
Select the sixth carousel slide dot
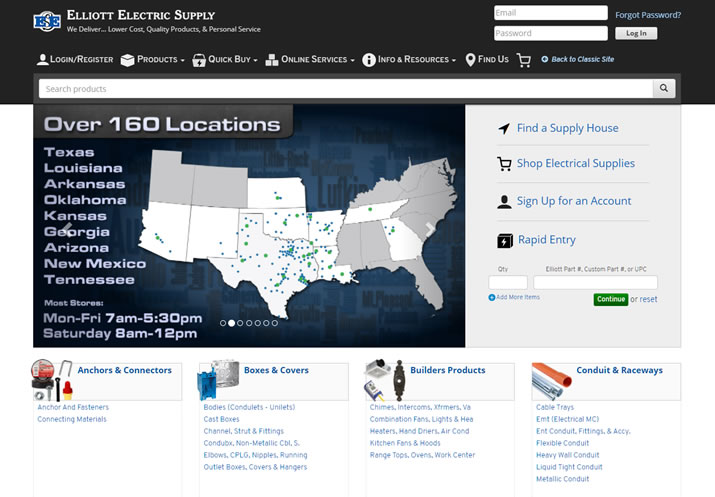coord(266,323)
